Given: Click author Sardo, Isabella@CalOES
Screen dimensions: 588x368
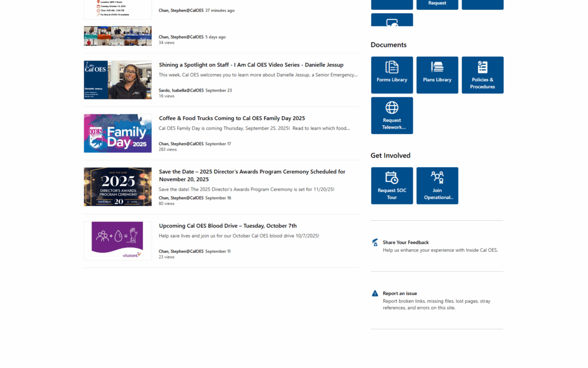Looking at the screenshot, I should pos(181,91).
